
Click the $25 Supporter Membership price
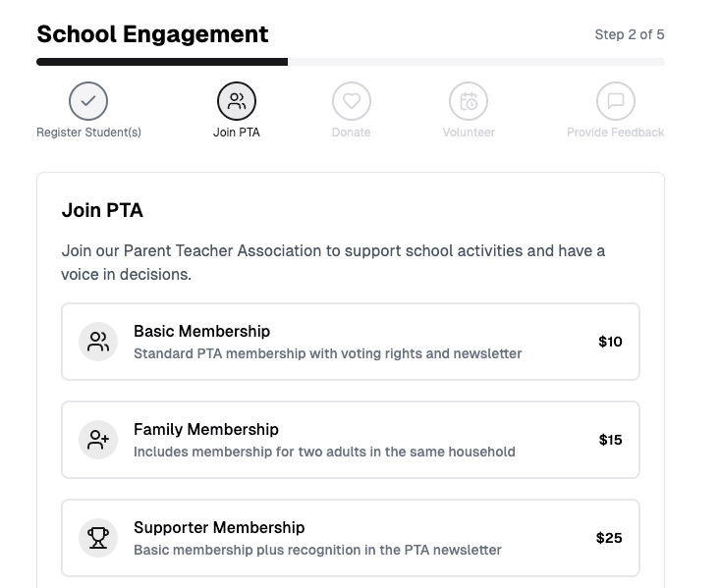pyautogui.click(x=609, y=538)
